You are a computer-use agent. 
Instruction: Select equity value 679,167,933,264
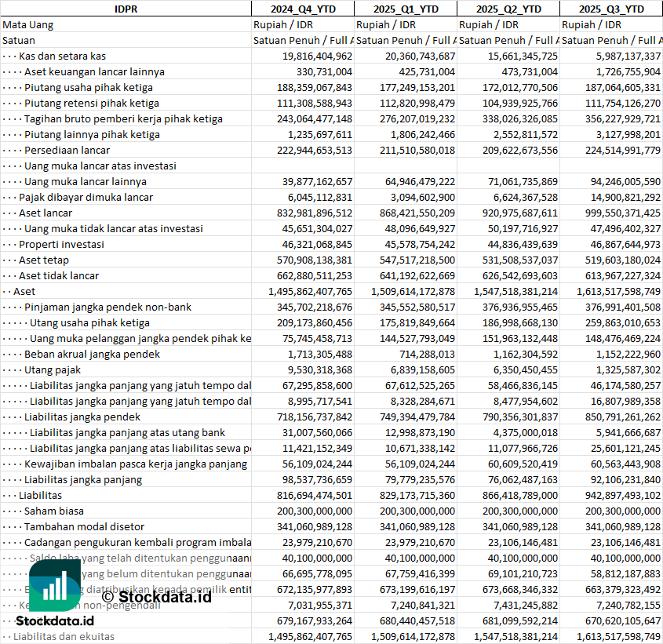[x=314, y=620]
